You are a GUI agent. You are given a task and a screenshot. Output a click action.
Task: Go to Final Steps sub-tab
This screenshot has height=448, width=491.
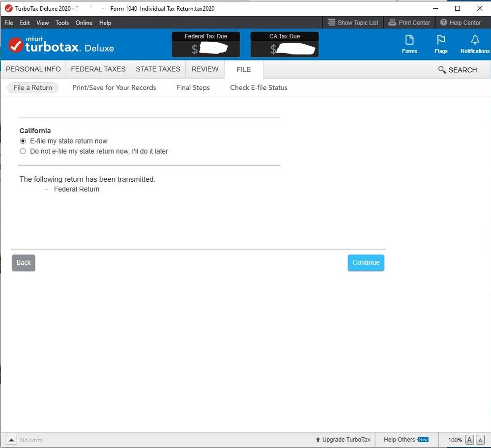point(193,87)
